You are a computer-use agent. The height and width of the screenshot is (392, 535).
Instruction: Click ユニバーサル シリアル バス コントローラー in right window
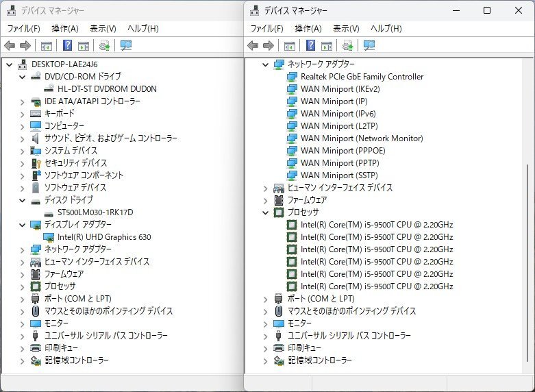[349, 336]
